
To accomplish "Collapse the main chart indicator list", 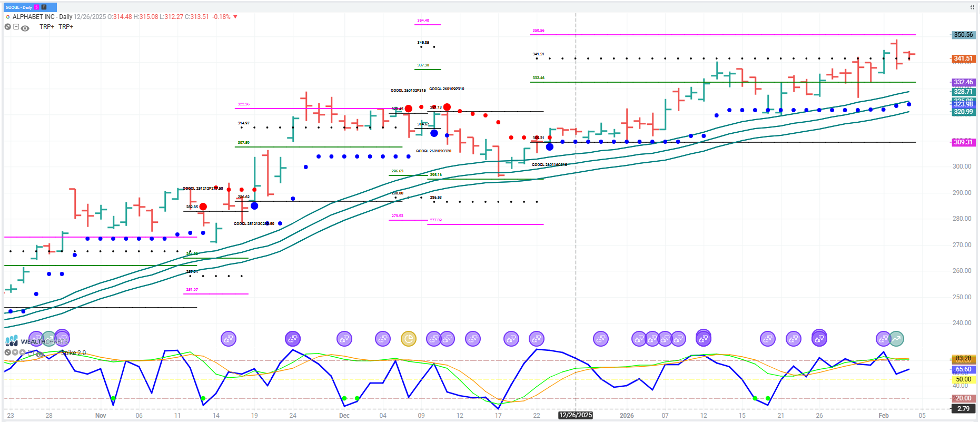I will [x=16, y=27].
